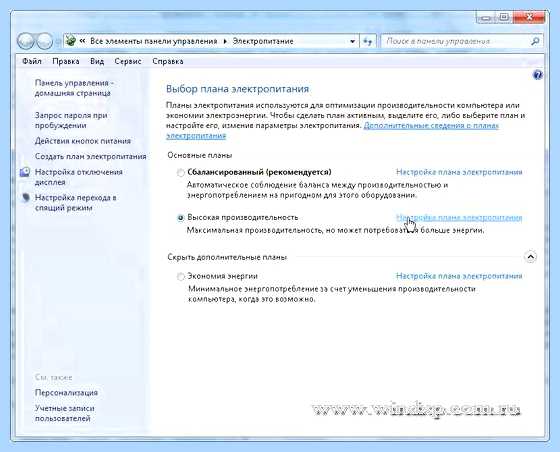Image resolution: width=560 pixels, height=452 pixels.
Task: Open Дополнительные сведения о планах электропитания link
Action: [431, 126]
